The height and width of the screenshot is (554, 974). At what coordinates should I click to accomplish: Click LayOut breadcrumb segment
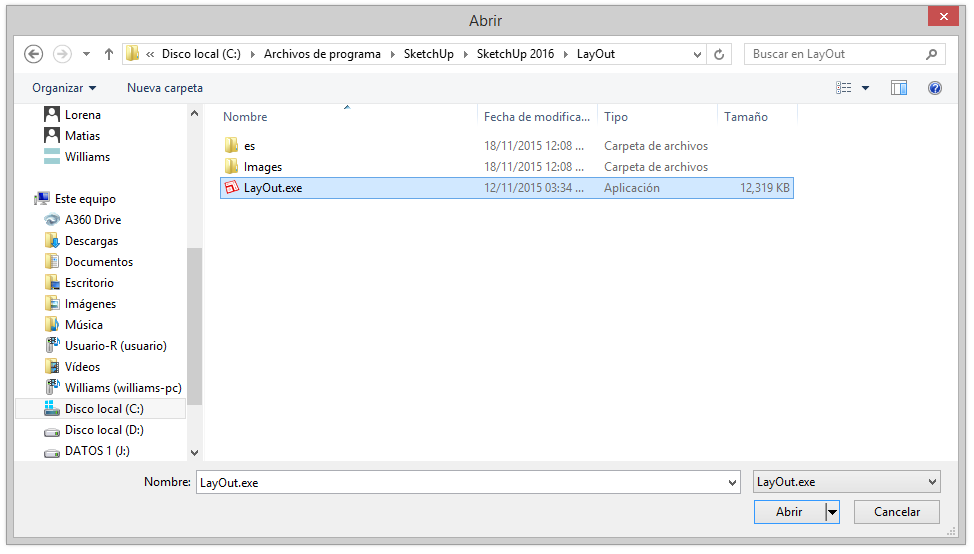pos(596,54)
